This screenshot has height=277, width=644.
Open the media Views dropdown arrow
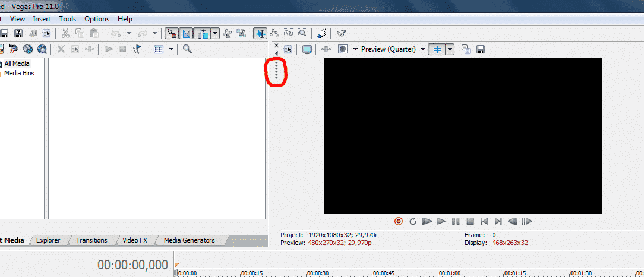(171, 49)
